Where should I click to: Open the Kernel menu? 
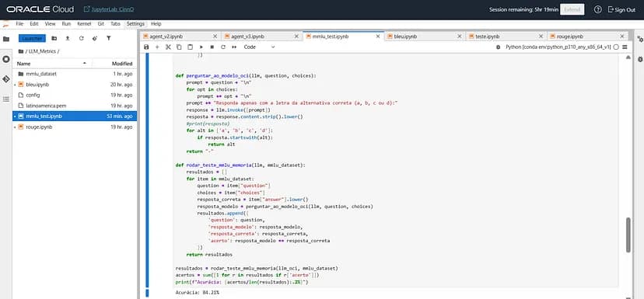[x=84, y=24]
